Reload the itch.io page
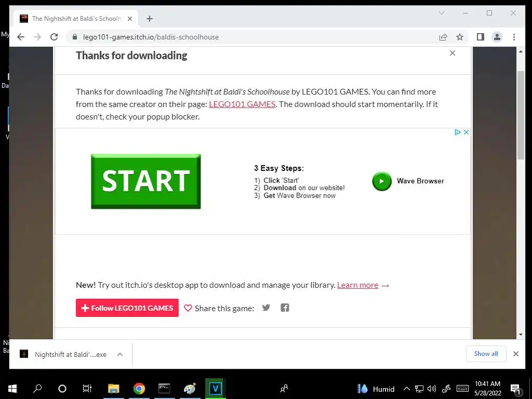The width and height of the screenshot is (532, 399). pyautogui.click(x=54, y=37)
